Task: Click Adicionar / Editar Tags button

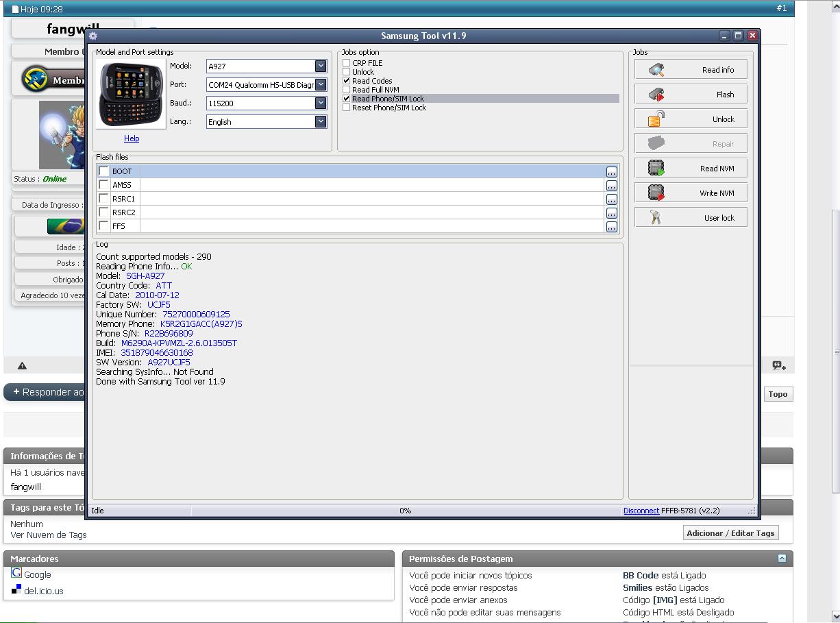Action: pyautogui.click(x=730, y=533)
